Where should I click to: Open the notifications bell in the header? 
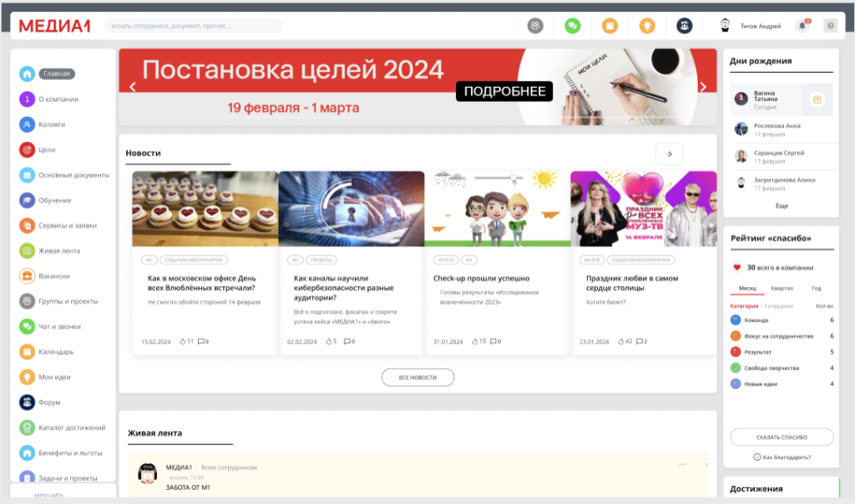click(x=802, y=25)
